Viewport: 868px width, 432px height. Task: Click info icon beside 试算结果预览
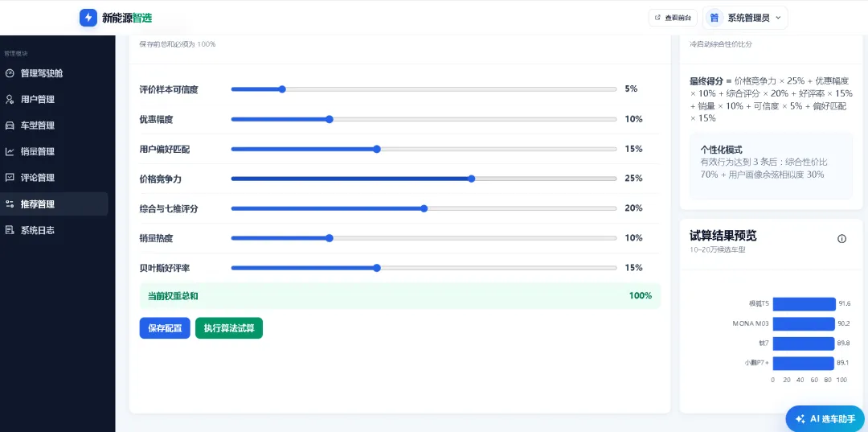pyautogui.click(x=842, y=239)
